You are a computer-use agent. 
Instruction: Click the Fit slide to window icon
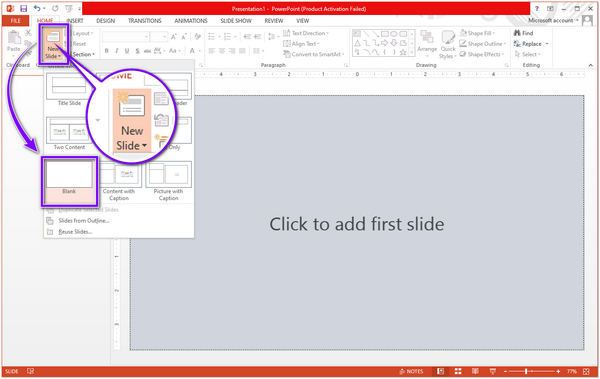point(586,371)
